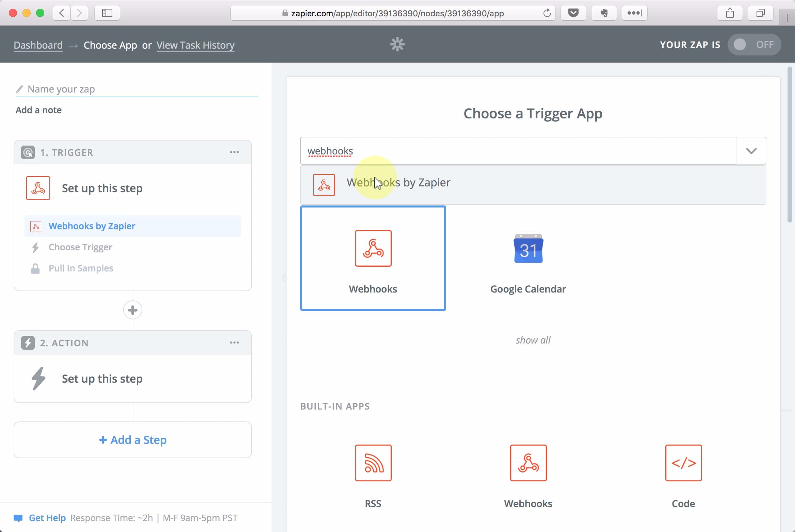Reload the page with the refresh icon
This screenshot has height=532, width=795.
point(547,13)
